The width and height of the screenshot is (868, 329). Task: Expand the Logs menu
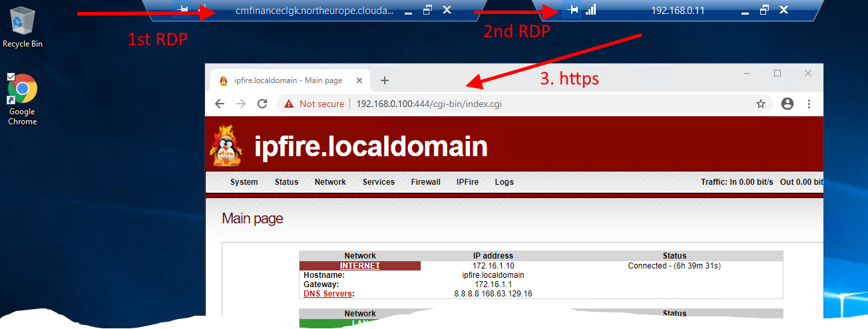click(x=504, y=182)
